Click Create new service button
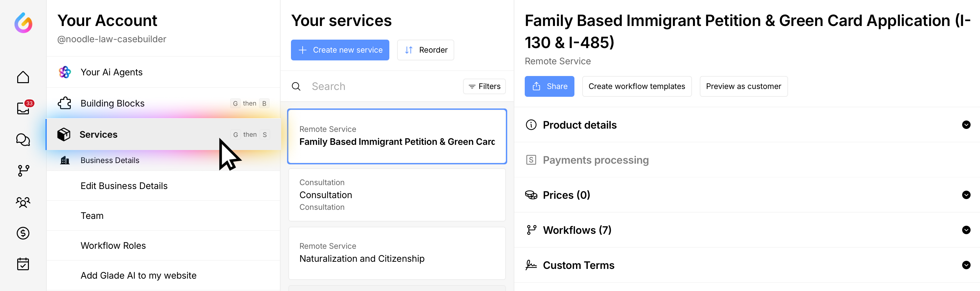Image resolution: width=980 pixels, height=291 pixels. (340, 50)
